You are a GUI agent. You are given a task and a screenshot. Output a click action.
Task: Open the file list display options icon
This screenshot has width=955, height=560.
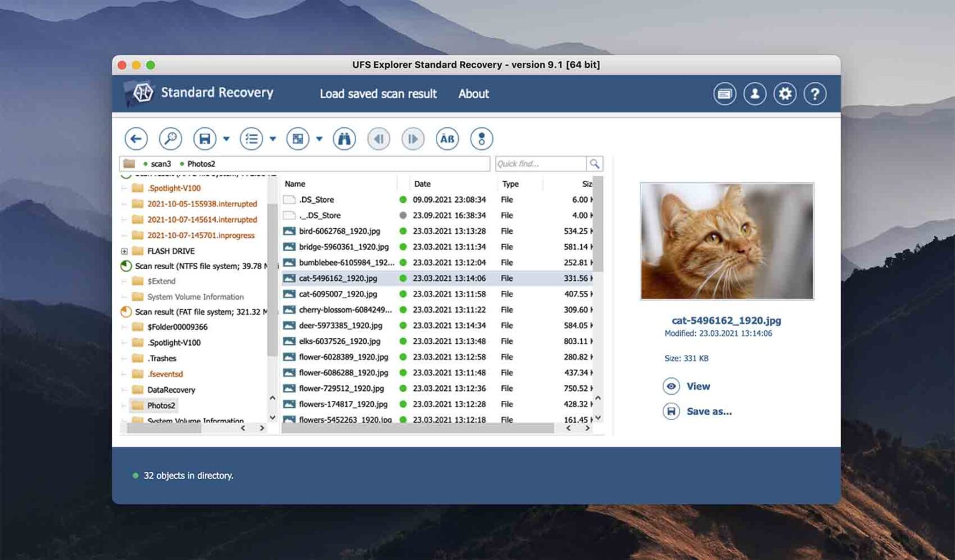click(x=251, y=138)
